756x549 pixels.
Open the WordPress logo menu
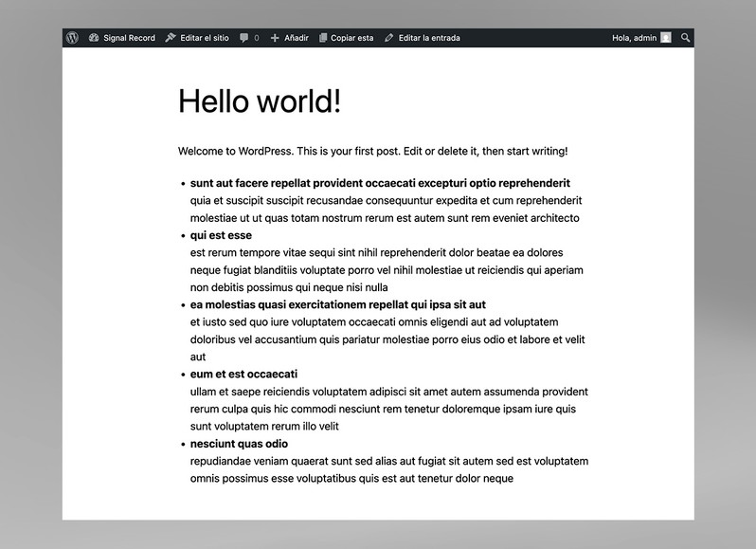tap(72, 38)
